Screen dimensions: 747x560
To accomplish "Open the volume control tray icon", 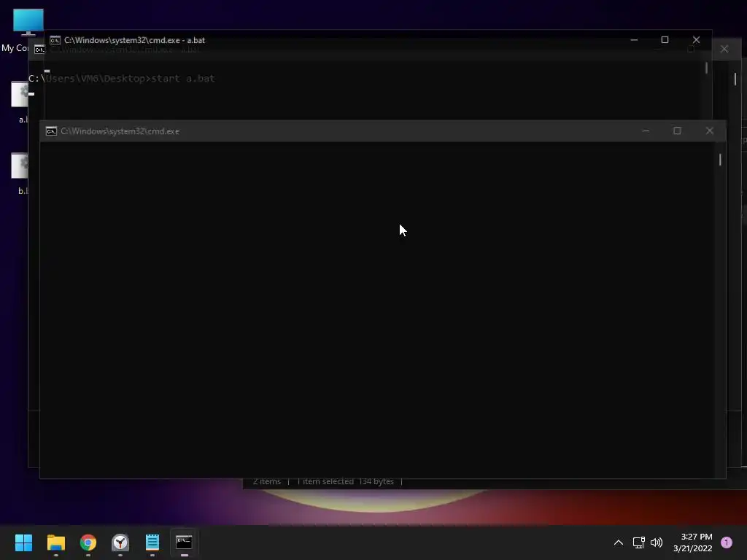I will (657, 542).
